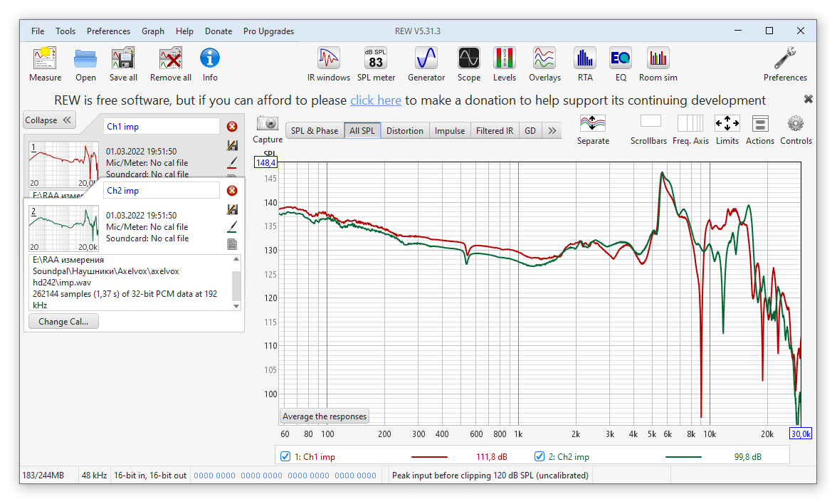Viewport: 837px width, 504px height.
Task: Click the Separate traces icon
Action: (593, 124)
